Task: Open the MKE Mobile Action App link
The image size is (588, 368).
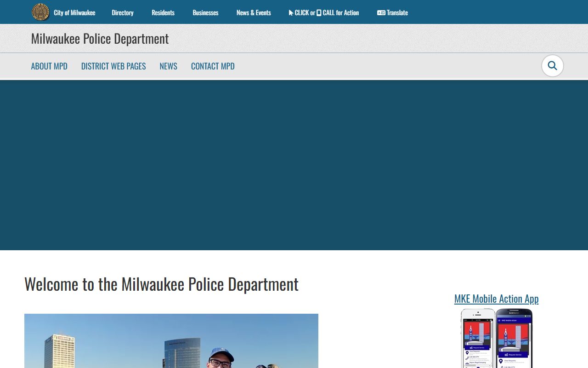Action: pos(496,299)
